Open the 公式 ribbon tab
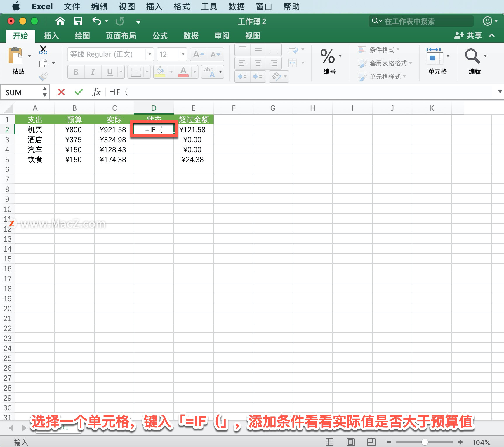This screenshot has width=504, height=447. tap(160, 36)
